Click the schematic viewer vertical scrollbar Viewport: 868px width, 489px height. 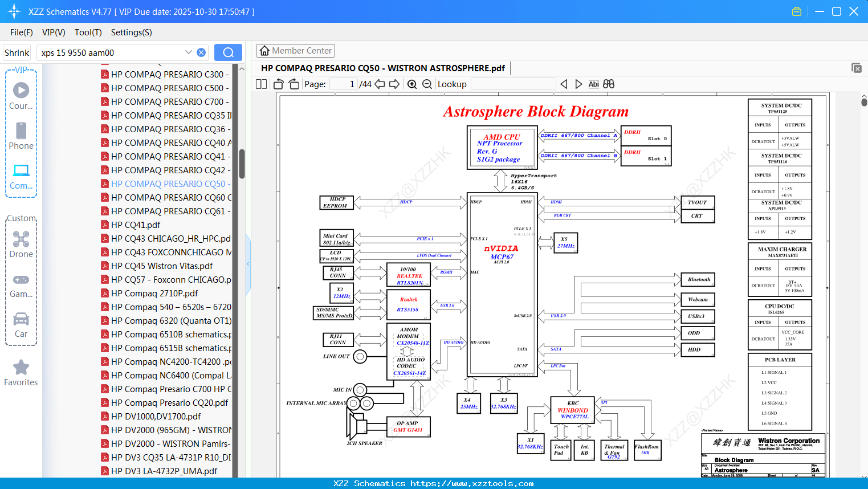(864, 101)
